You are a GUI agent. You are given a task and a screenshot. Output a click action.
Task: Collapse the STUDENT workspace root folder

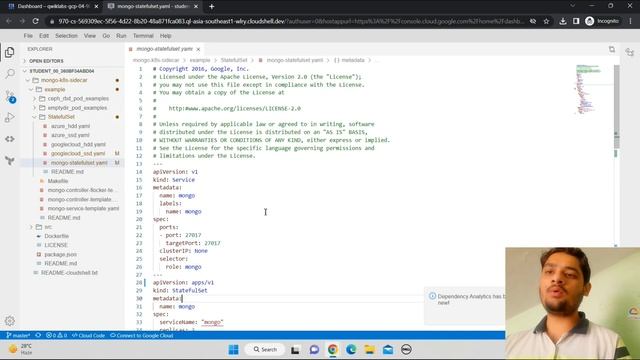pos(61,71)
